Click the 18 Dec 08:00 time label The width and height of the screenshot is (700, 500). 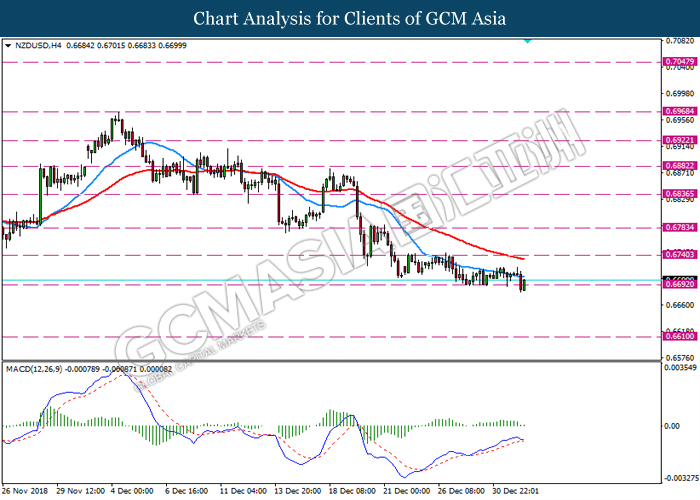click(352, 491)
